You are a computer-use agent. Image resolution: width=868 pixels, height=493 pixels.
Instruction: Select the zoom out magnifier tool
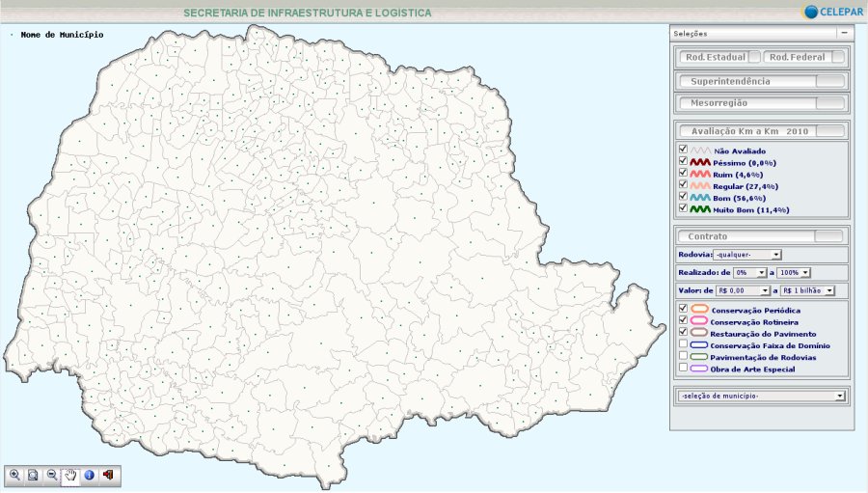[x=51, y=475]
